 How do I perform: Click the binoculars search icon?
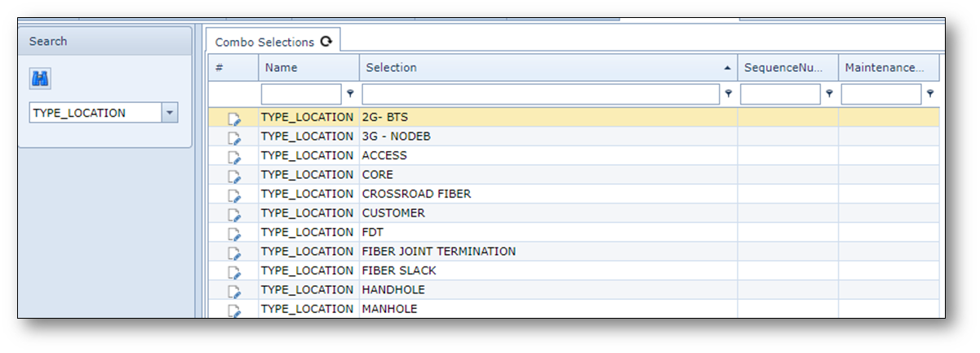tap(41, 78)
